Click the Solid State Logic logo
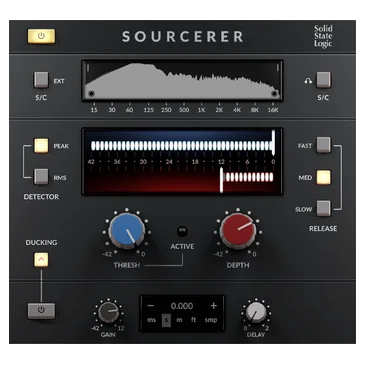This screenshot has width=365, height=365. pyautogui.click(x=323, y=36)
